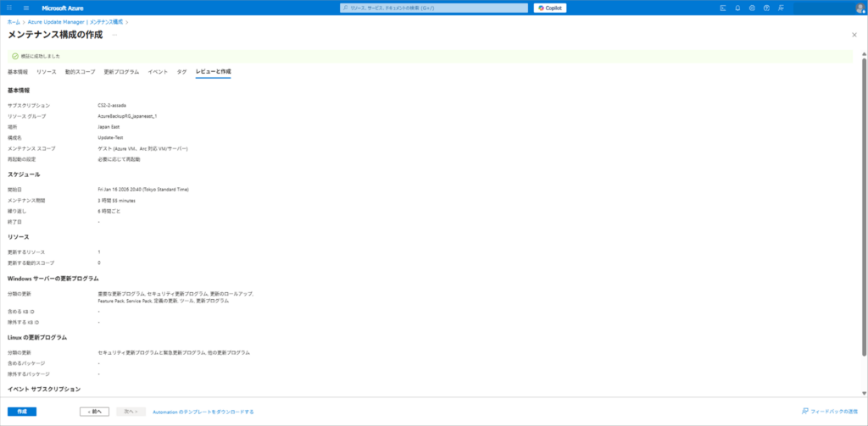The image size is (868, 426).
Task: Open the notifications bell
Action: (x=737, y=8)
